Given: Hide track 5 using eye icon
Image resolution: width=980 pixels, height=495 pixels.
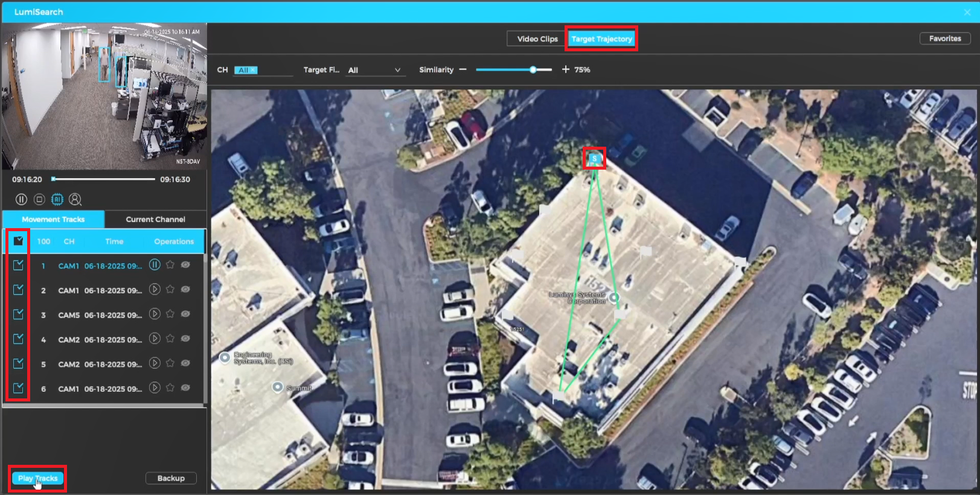Looking at the screenshot, I should pyautogui.click(x=186, y=363).
